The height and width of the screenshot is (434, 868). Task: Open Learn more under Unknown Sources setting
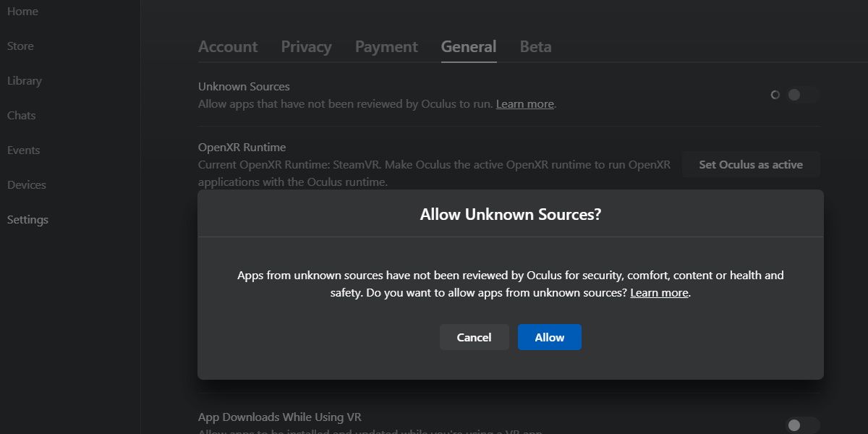(x=524, y=104)
